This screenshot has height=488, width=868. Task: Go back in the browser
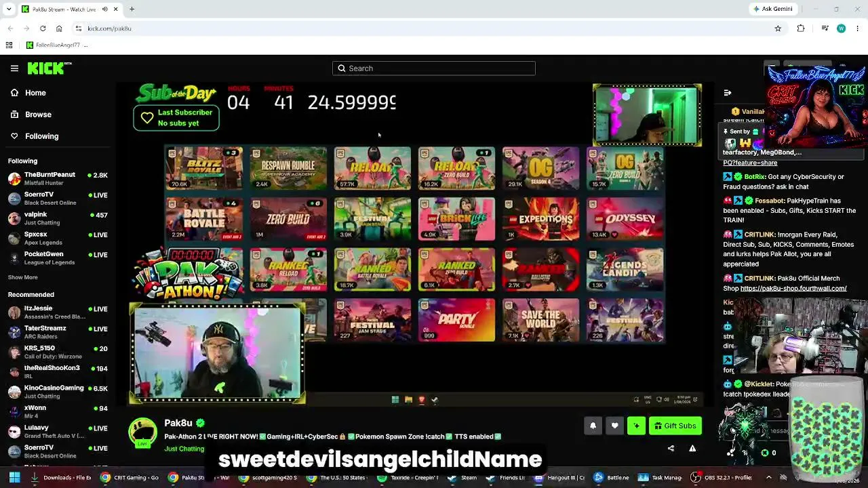pyautogui.click(x=10, y=28)
